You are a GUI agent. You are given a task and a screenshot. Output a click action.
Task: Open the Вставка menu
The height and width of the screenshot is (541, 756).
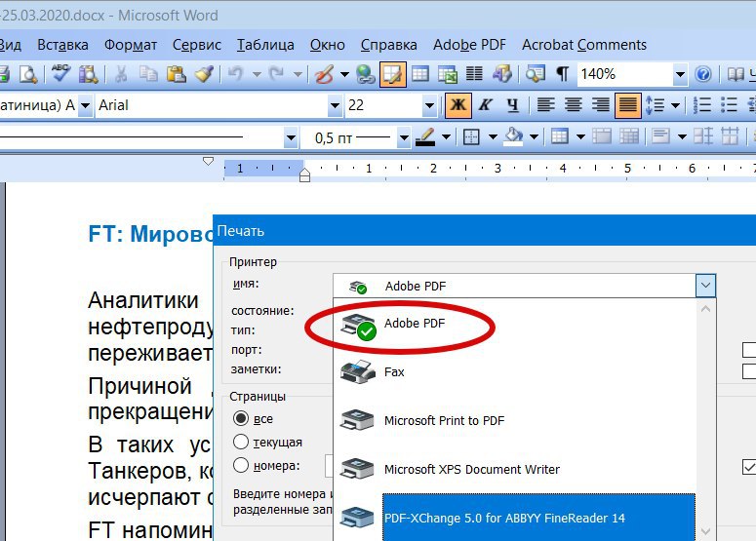click(x=62, y=45)
